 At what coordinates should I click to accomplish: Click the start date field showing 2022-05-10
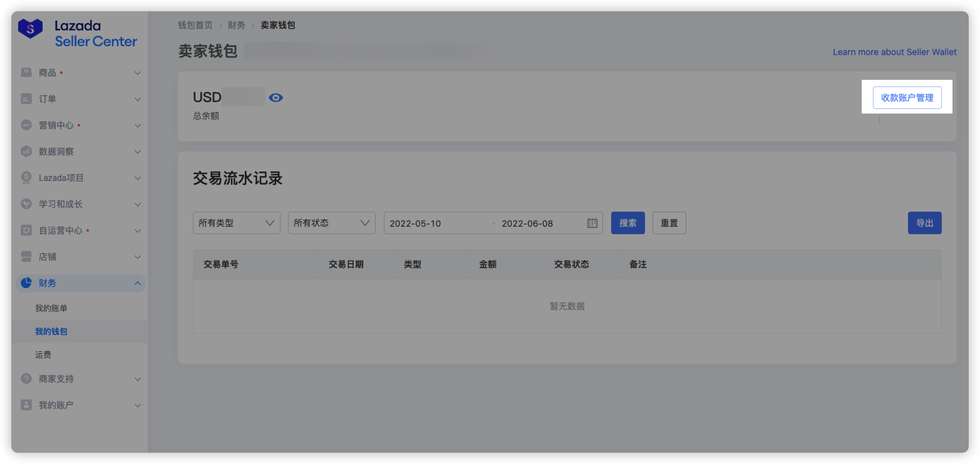coord(415,223)
